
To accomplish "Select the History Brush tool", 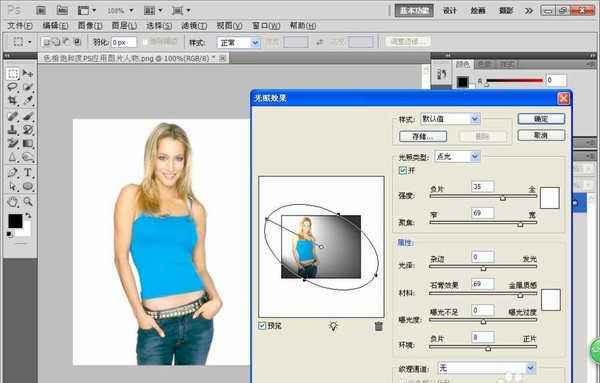I will pyautogui.click(x=28, y=130).
